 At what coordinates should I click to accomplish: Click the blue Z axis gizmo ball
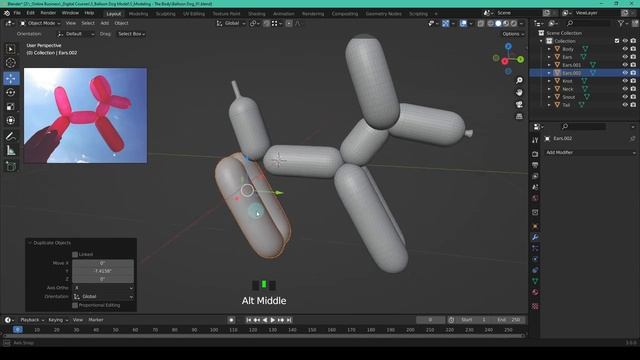[x=508, y=47]
